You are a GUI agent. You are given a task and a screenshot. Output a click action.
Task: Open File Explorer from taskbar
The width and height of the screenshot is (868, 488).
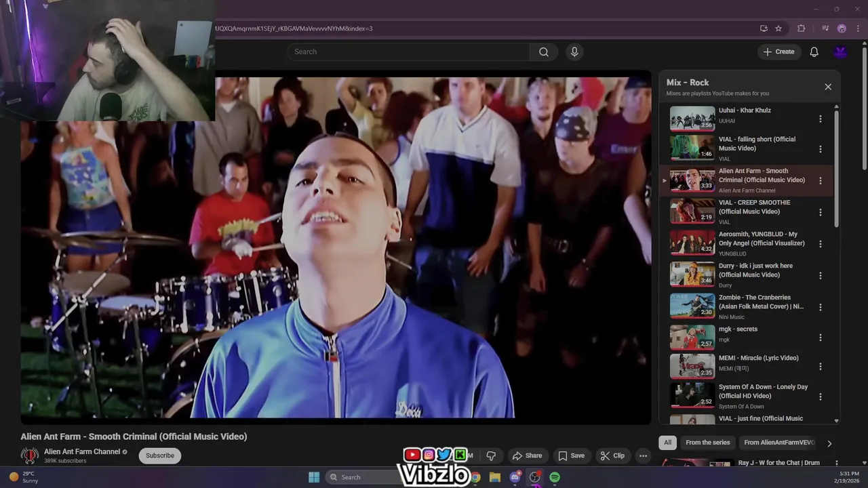click(495, 477)
